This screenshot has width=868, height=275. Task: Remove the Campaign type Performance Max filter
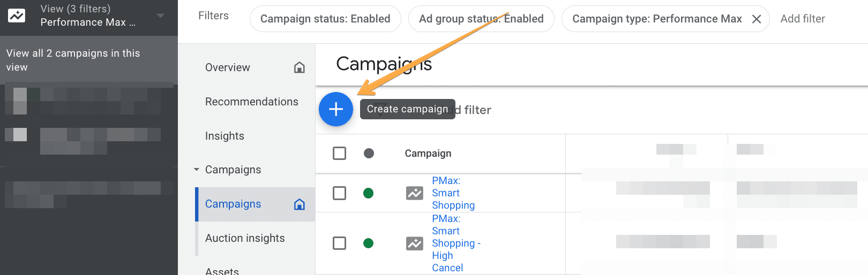tap(757, 19)
